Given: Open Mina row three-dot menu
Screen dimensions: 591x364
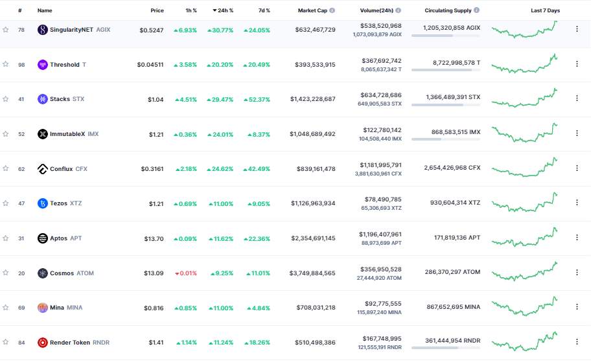Looking at the screenshot, I should pyautogui.click(x=577, y=307).
